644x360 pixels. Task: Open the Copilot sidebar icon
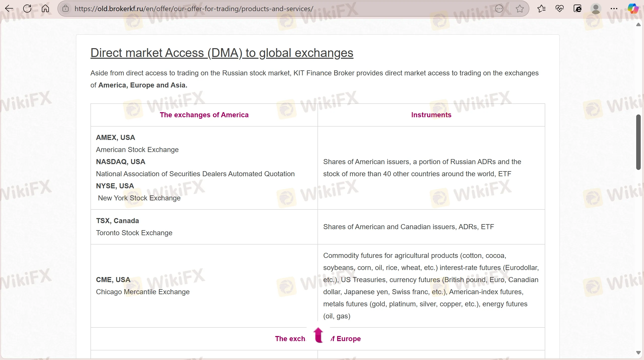tap(633, 9)
